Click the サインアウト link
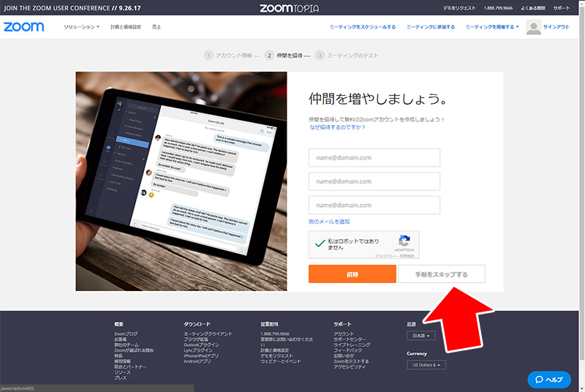 pos(561,27)
